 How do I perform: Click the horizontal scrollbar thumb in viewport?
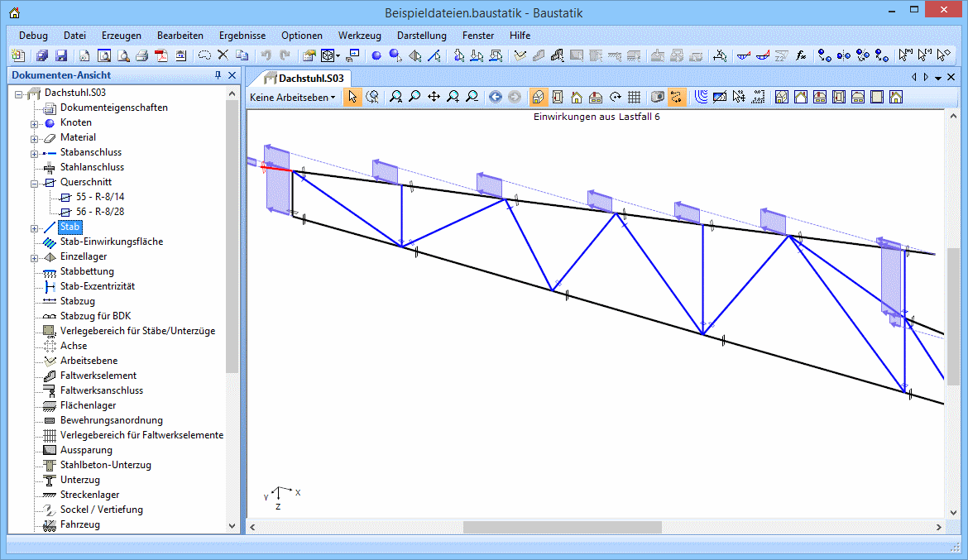(563, 527)
